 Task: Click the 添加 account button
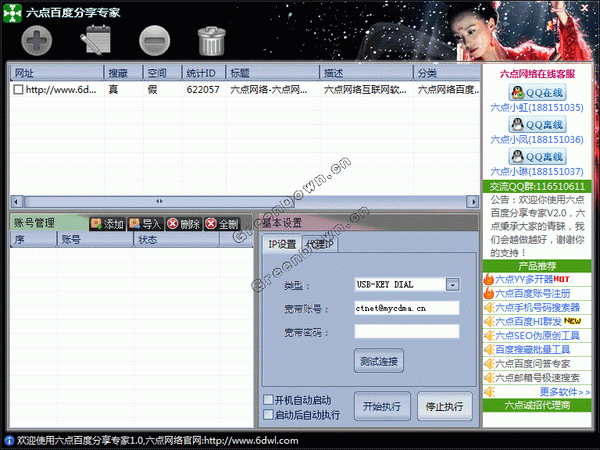click(x=108, y=224)
